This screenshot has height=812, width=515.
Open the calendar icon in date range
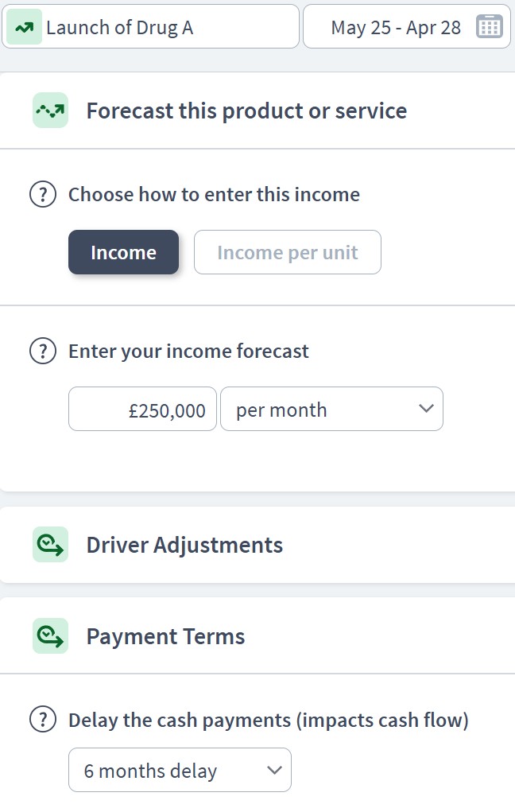(x=489, y=27)
